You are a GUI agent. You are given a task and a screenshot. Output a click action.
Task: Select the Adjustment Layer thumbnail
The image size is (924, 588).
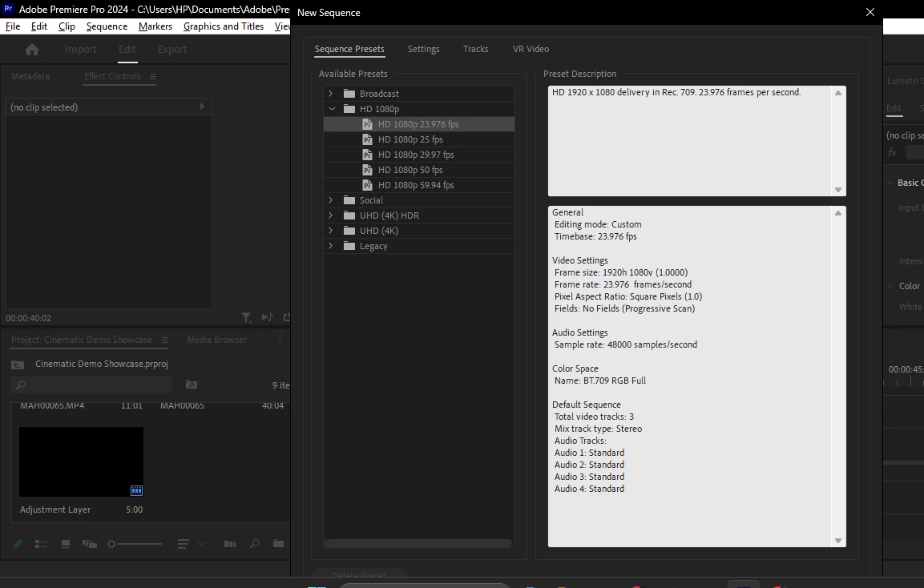tap(81, 462)
